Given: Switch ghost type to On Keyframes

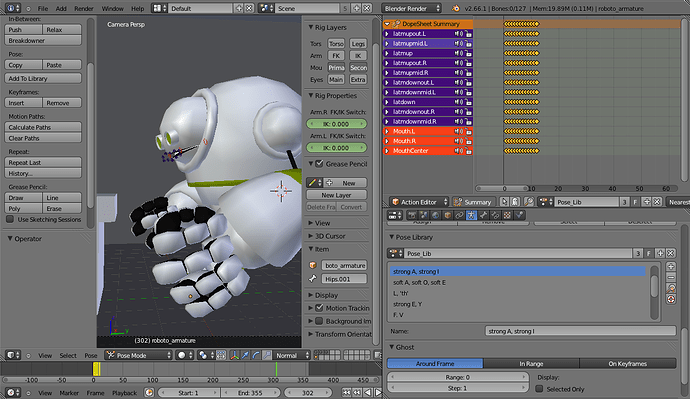Looking at the screenshot, I should tap(628, 364).
